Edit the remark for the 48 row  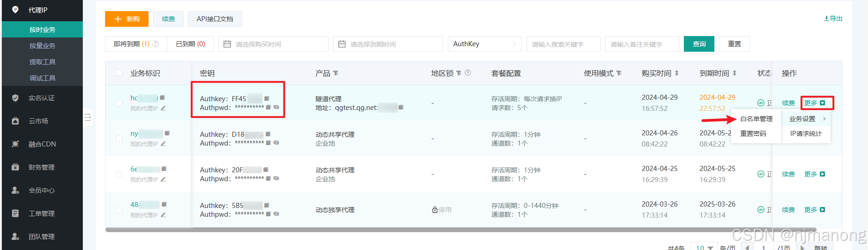163,215
